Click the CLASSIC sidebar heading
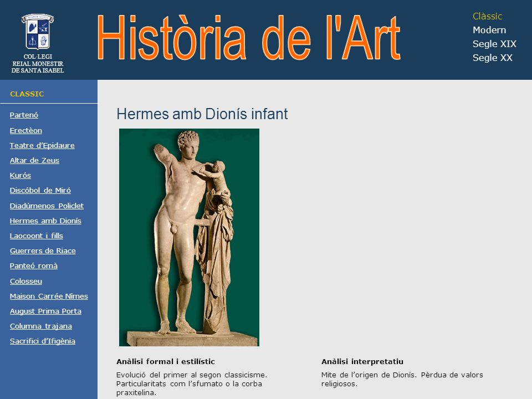The image size is (532, 399). (x=27, y=94)
